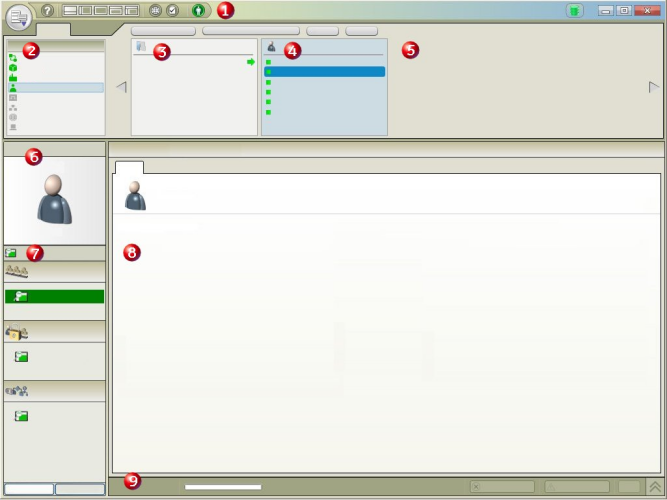Select the fifth, last layout icon
This screenshot has height=500, width=667.
132,11
